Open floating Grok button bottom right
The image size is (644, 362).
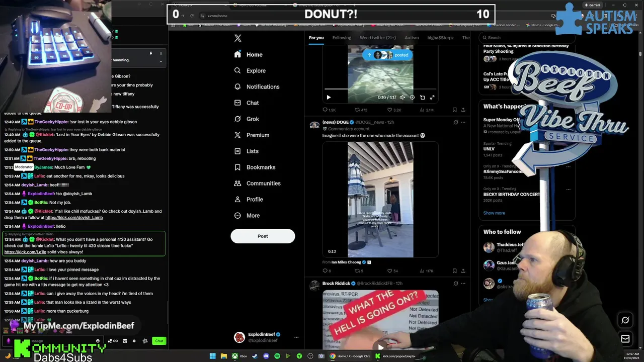point(625,320)
